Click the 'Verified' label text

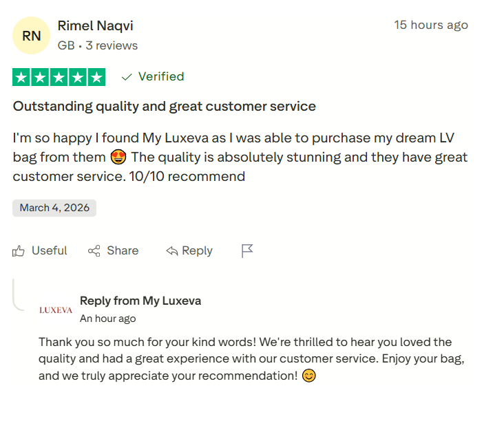161,77
